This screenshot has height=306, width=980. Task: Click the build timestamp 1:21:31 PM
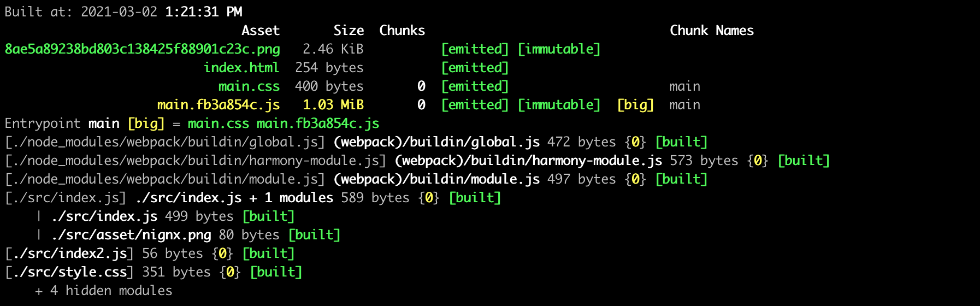click(203, 12)
